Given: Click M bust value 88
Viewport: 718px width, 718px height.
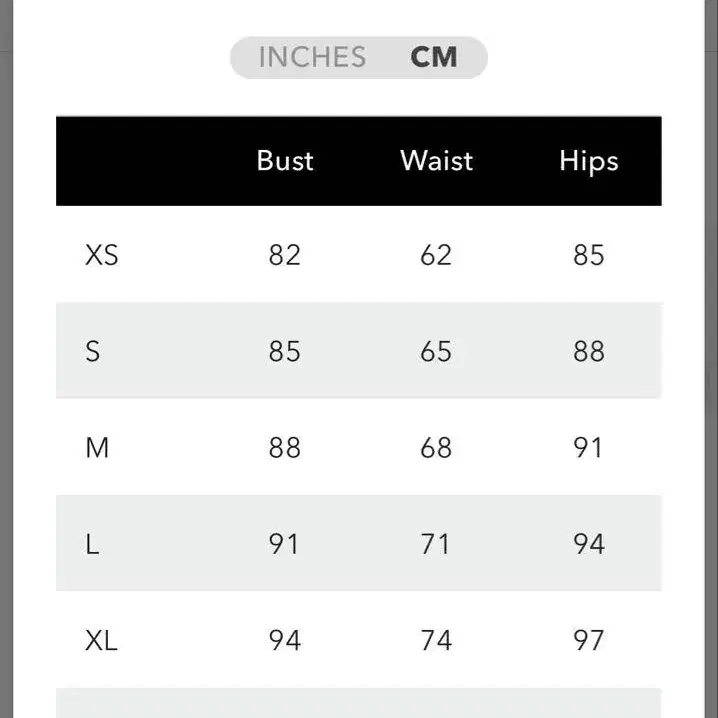Looking at the screenshot, I should (284, 447).
